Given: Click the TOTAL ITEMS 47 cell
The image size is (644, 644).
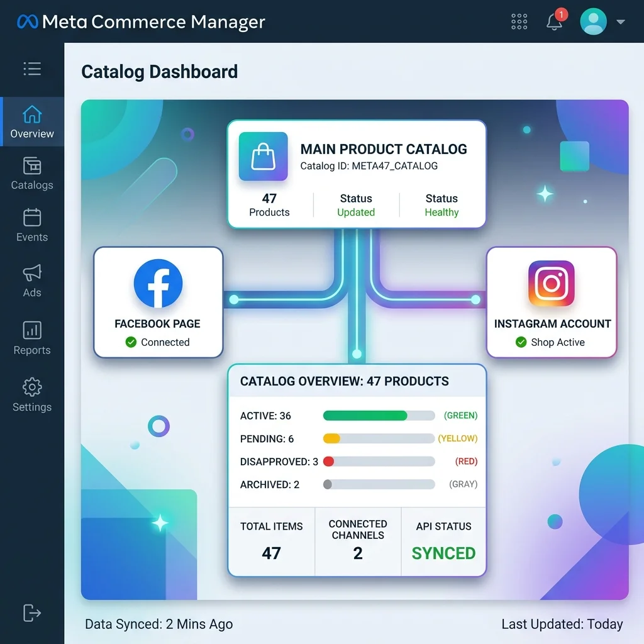Looking at the screenshot, I should (x=272, y=541).
